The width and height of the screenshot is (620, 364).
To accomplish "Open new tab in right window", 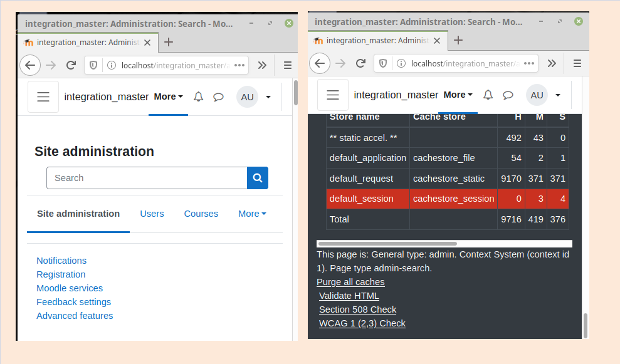I will coord(458,40).
